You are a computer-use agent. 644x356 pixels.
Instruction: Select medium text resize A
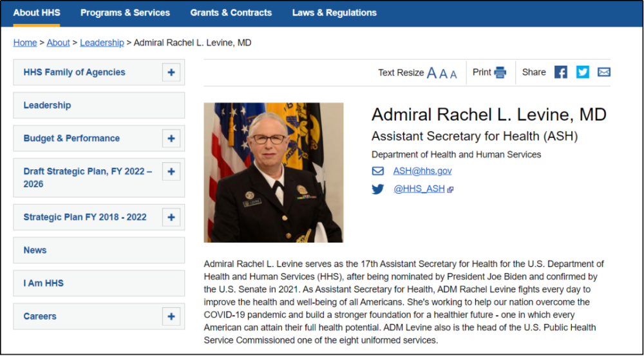443,73
